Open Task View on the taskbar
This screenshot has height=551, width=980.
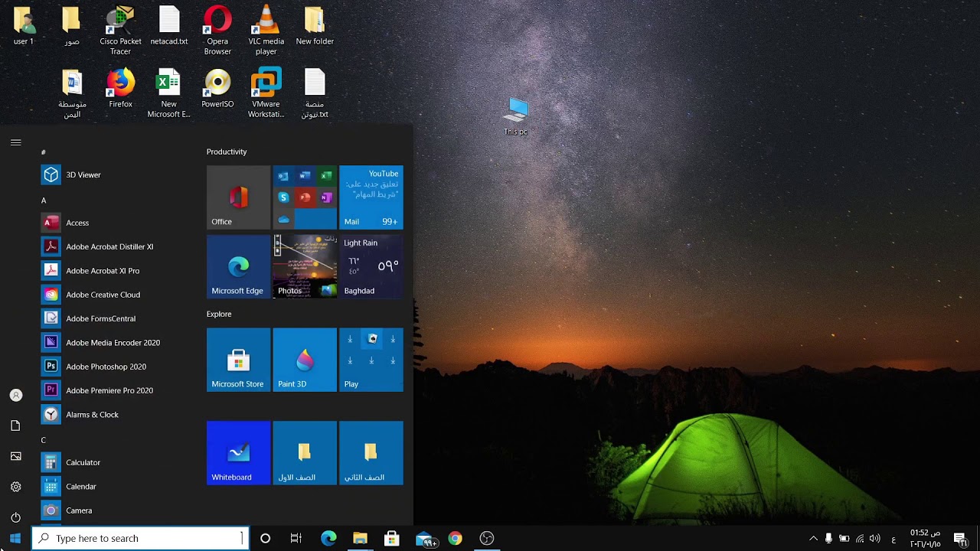point(296,539)
